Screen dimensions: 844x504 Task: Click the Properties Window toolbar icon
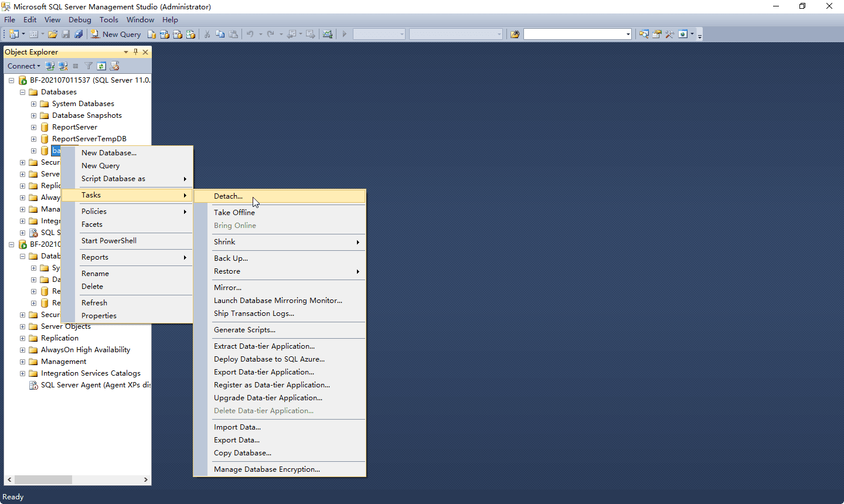[x=657, y=34]
